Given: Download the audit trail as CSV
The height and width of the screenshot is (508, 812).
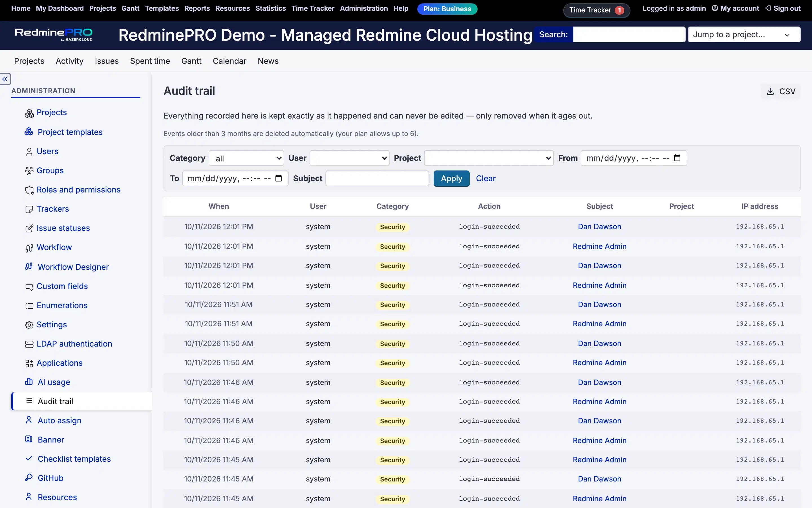Looking at the screenshot, I should (x=780, y=91).
